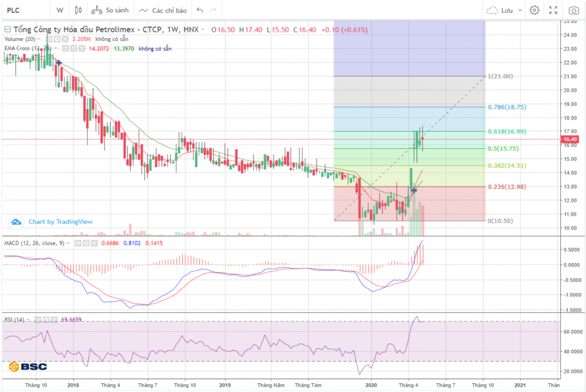Expand the MACD dropdown arrow
586x392 pixels.
point(68,243)
